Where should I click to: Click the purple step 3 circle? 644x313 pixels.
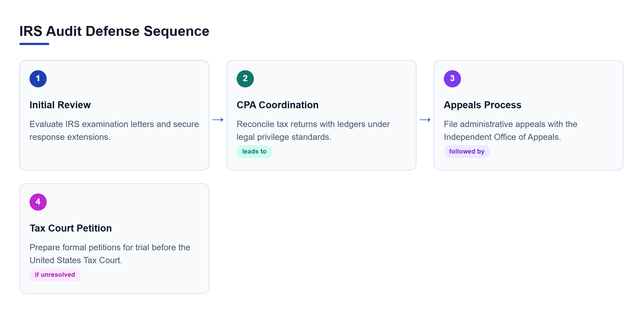[x=452, y=79]
